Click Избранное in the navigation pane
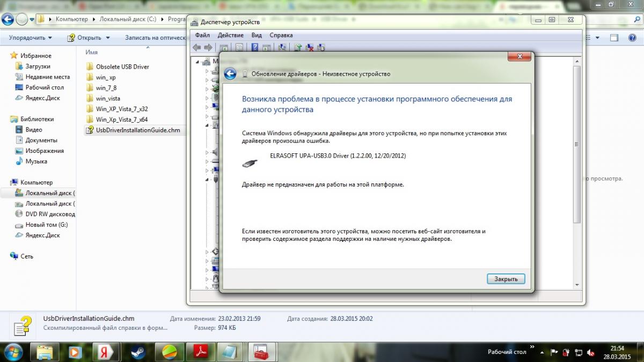Screen dimensions: 644x362 [31, 56]
